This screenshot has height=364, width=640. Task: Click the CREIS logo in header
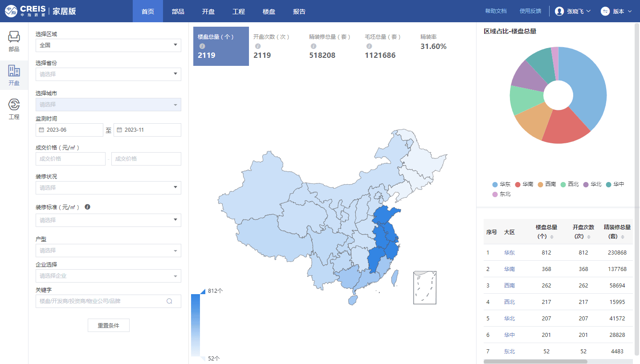26,11
